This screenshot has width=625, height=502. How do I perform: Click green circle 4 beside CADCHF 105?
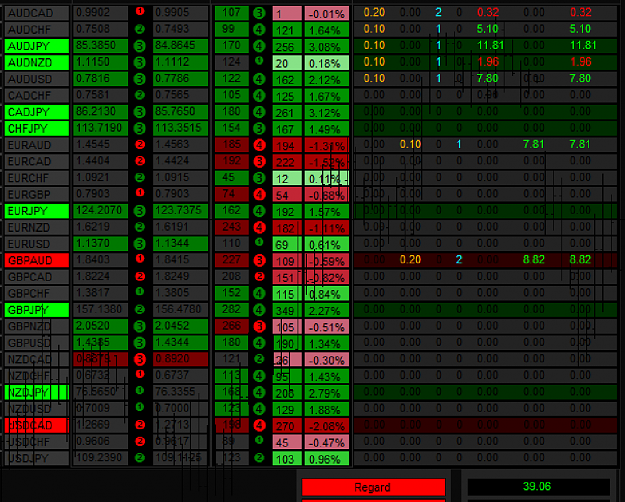point(259,96)
